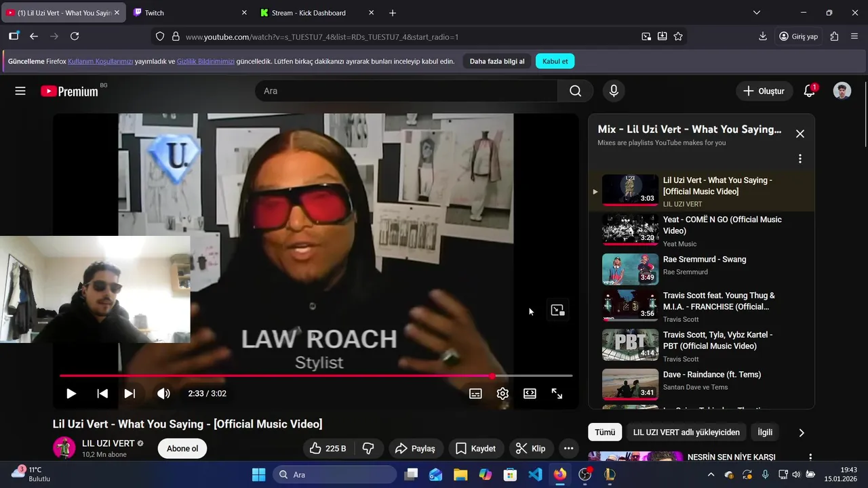Screen dimensions: 868x488
Task: Skip to previous video in mix
Action: point(102,393)
